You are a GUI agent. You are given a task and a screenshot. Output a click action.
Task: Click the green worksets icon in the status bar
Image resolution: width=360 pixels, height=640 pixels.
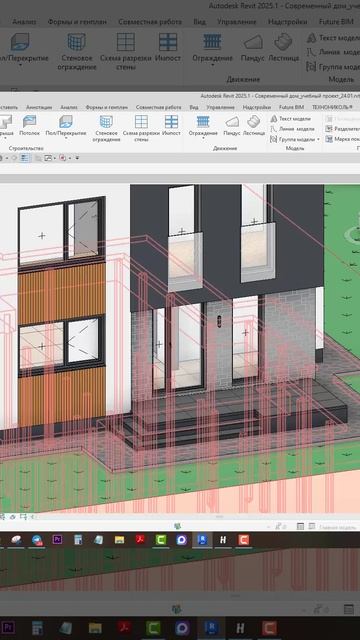click(x=177, y=527)
